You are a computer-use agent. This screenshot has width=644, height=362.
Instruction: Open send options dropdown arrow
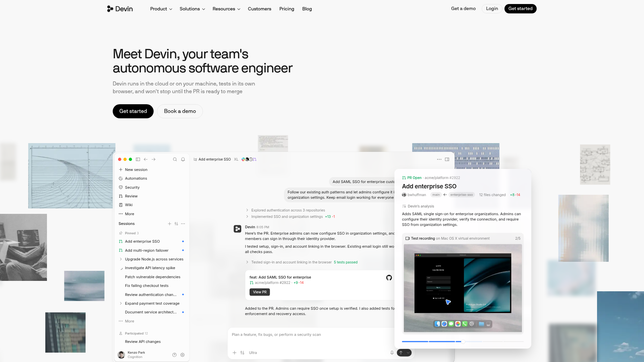pos(408,353)
